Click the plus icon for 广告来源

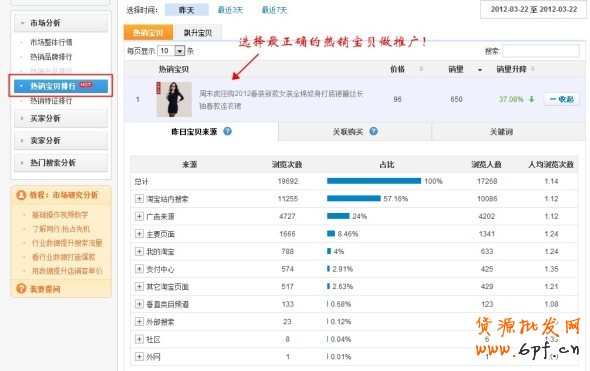139,216
